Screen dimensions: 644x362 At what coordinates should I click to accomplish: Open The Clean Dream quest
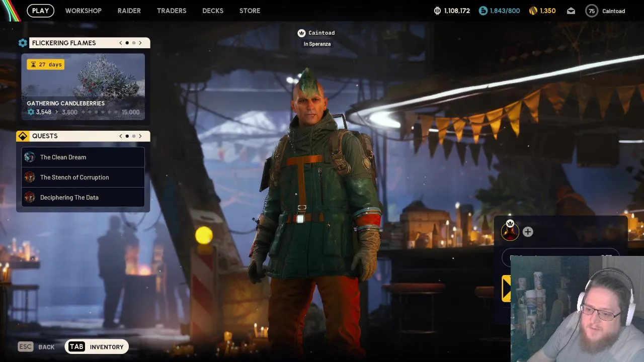pyautogui.click(x=83, y=157)
